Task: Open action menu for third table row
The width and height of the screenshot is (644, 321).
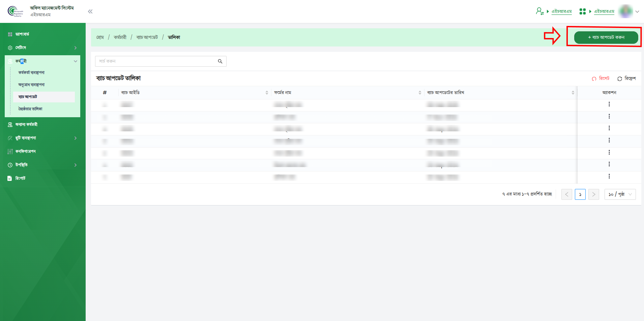Action: tap(609, 128)
